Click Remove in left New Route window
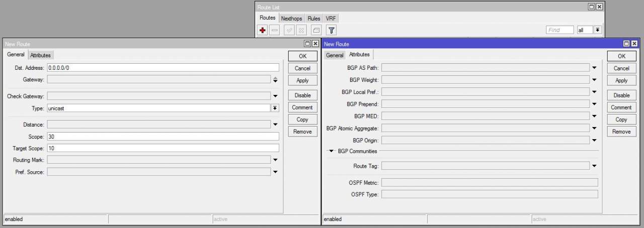The height and width of the screenshot is (228, 644). pyautogui.click(x=302, y=132)
